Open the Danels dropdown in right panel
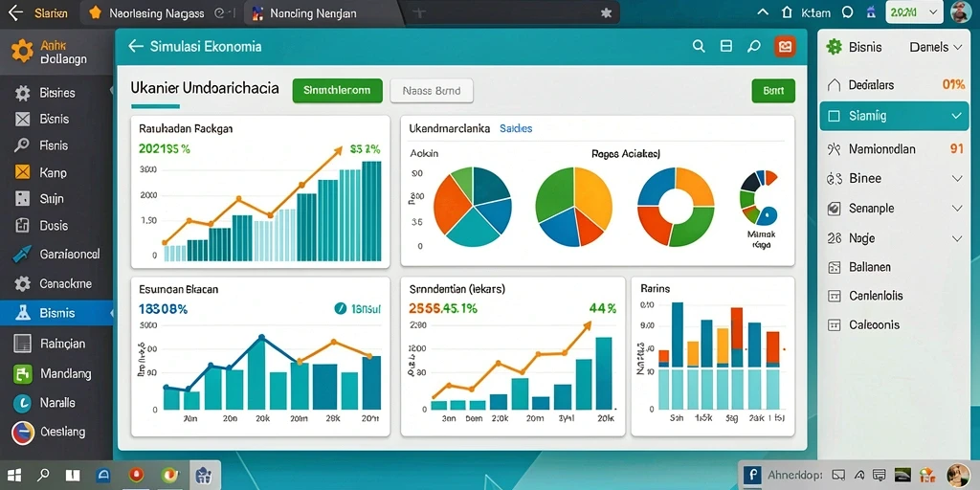980x490 pixels. point(936,47)
